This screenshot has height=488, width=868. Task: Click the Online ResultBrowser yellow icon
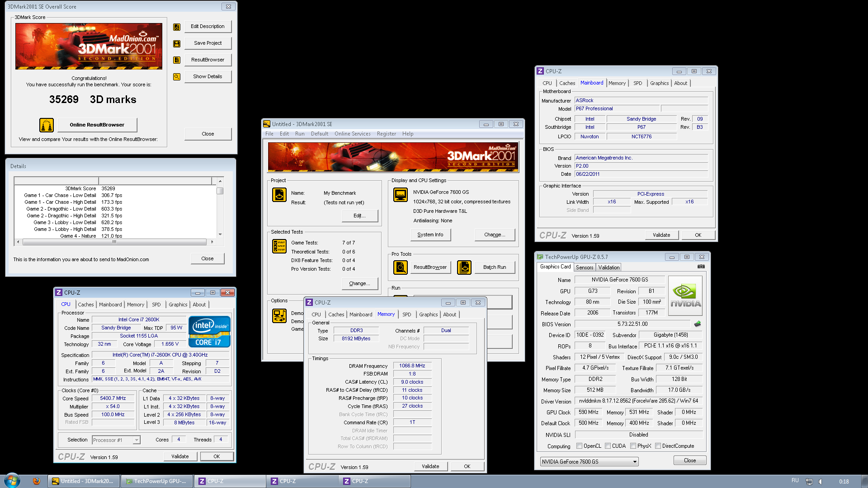tap(47, 125)
